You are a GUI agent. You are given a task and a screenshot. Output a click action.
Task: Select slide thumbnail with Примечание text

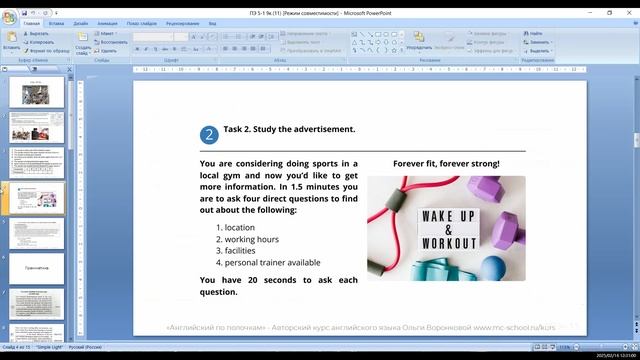click(37, 269)
